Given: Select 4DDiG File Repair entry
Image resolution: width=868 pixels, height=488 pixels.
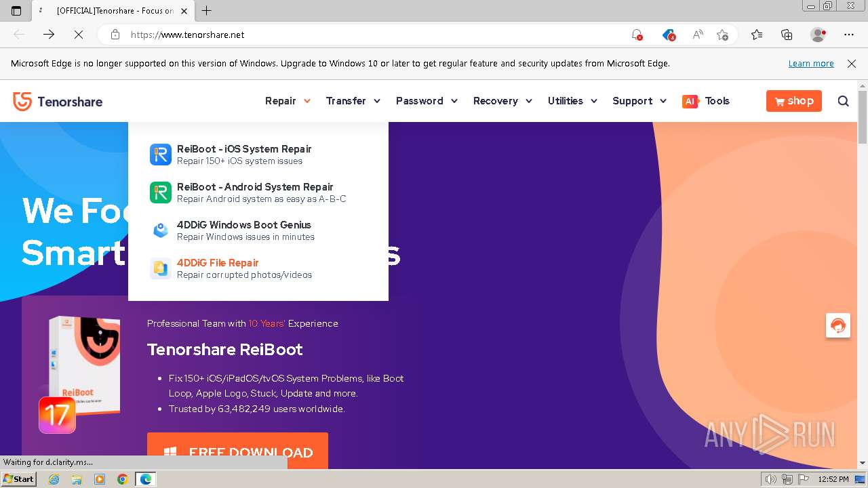Looking at the screenshot, I should [218, 263].
